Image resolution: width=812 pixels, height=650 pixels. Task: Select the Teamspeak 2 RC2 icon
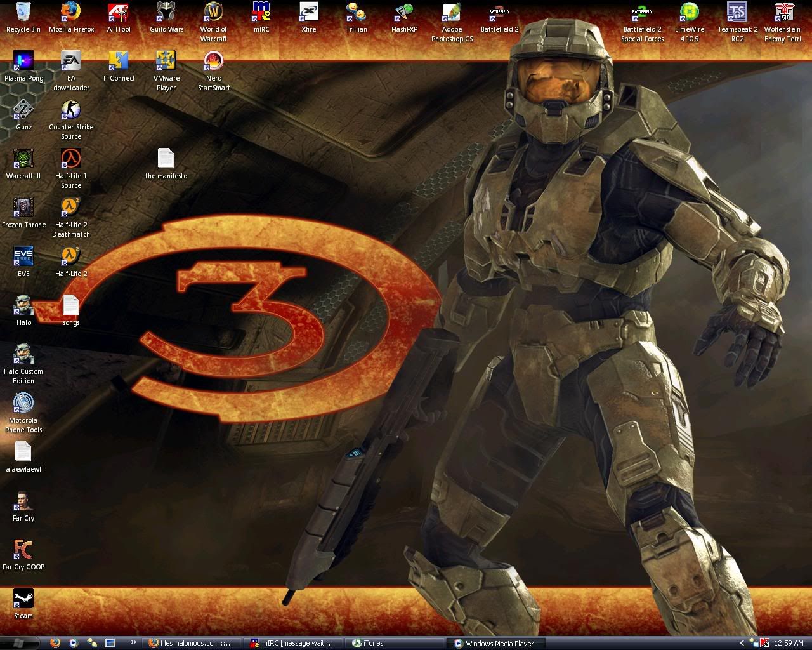click(x=737, y=22)
